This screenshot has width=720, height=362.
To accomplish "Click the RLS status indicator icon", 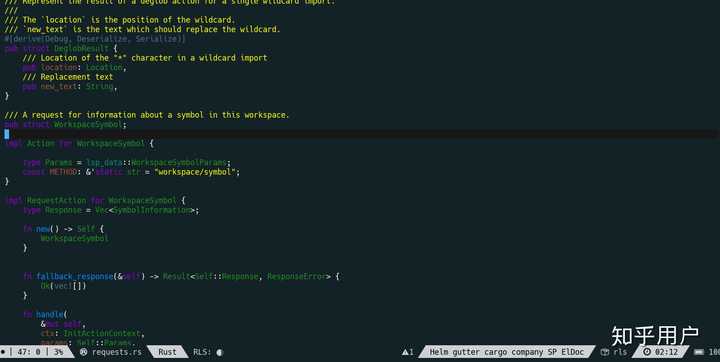I will tap(219, 352).
